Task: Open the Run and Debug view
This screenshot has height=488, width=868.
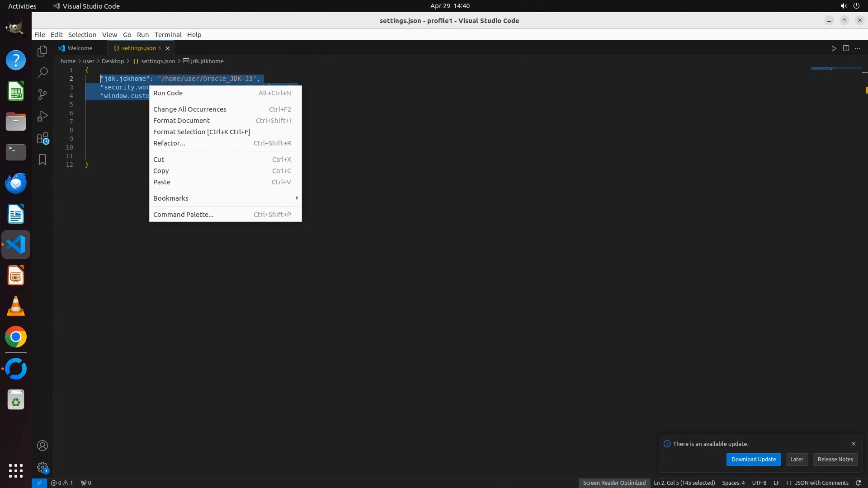Action: click(42, 116)
